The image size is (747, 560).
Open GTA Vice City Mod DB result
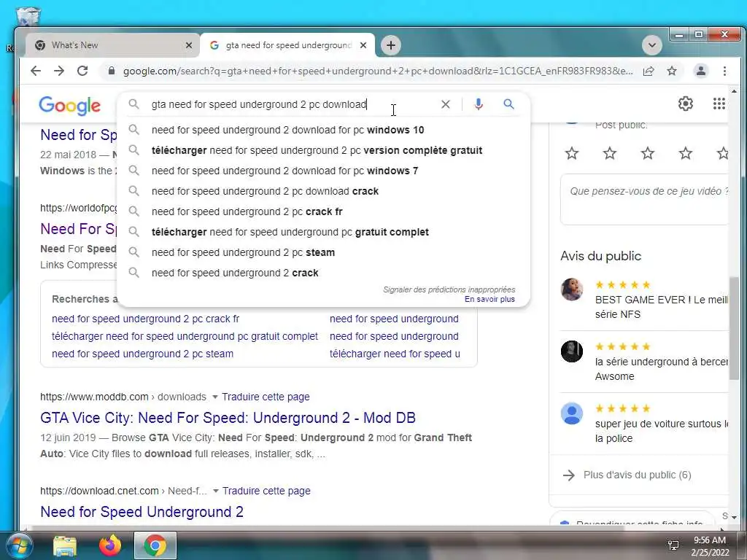click(228, 418)
